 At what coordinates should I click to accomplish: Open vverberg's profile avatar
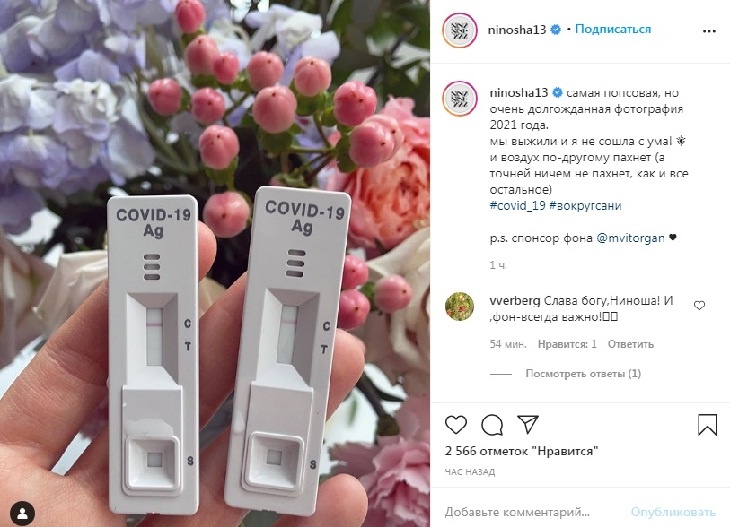tap(460, 306)
